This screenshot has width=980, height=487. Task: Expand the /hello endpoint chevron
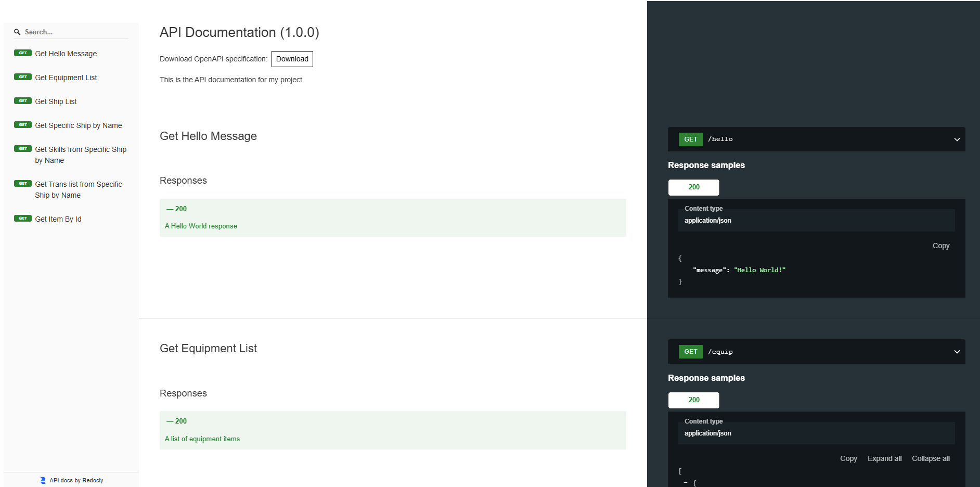coord(957,139)
